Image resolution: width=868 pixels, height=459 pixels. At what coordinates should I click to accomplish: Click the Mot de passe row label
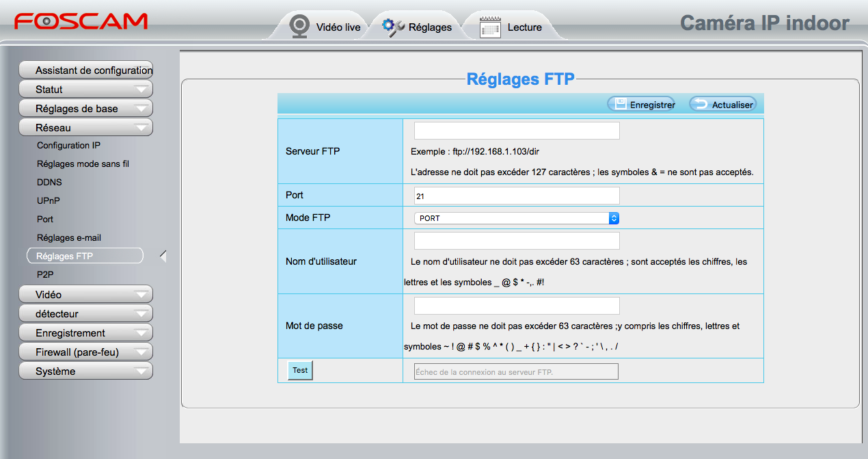pyautogui.click(x=314, y=326)
